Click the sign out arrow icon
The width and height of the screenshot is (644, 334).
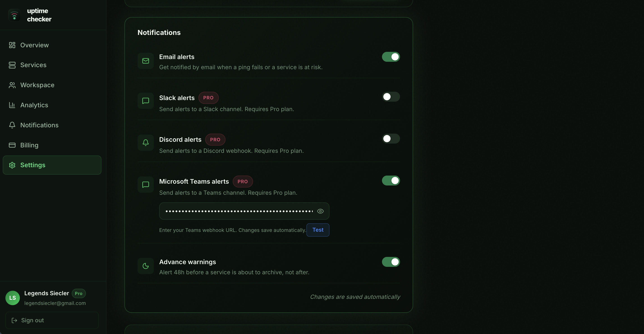(x=14, y=320)
